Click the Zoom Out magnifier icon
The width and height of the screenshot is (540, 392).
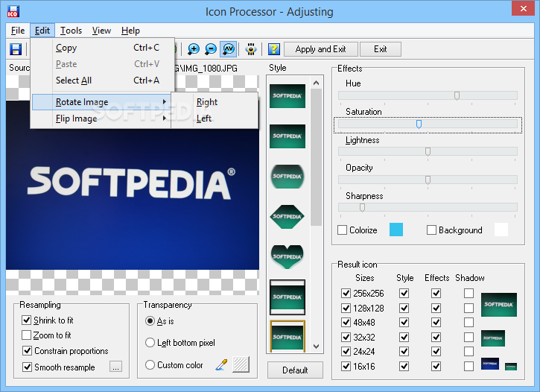(x=211, y=49)
